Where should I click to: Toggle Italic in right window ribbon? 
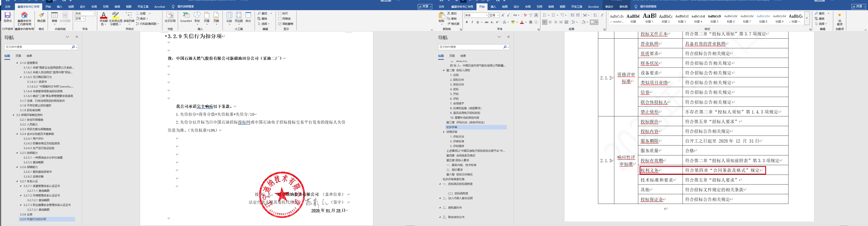pyautogui.click(x=472, y=22)
